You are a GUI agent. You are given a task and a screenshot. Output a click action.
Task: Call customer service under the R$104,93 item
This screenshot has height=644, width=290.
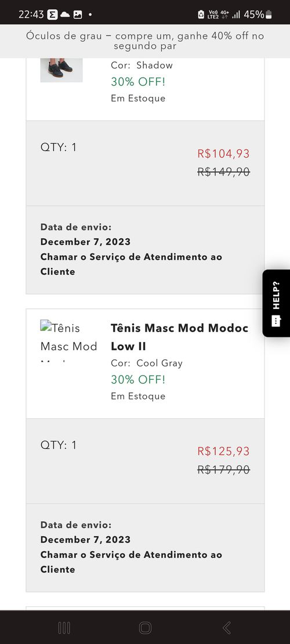click(131, 264)
